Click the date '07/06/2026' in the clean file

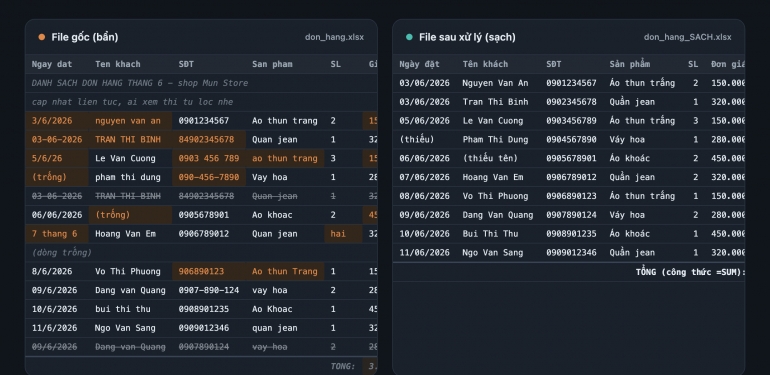[x=424, y=177]
